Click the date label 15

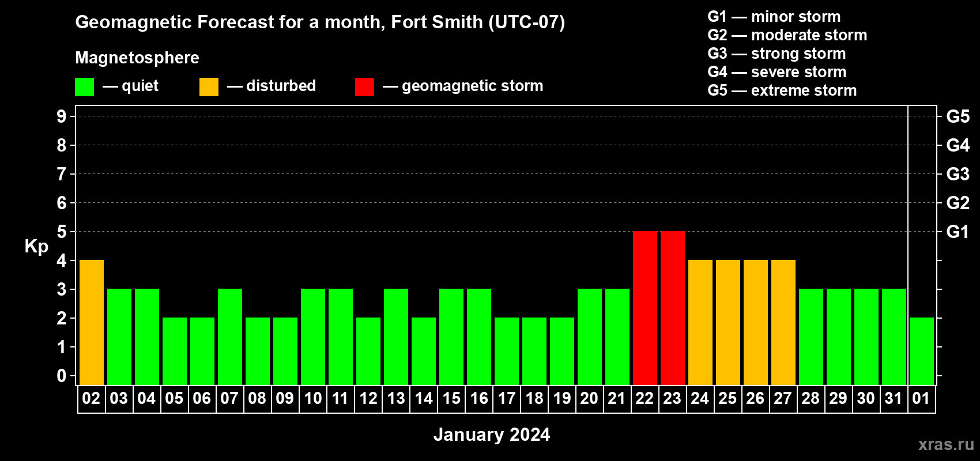coord(451,399)
